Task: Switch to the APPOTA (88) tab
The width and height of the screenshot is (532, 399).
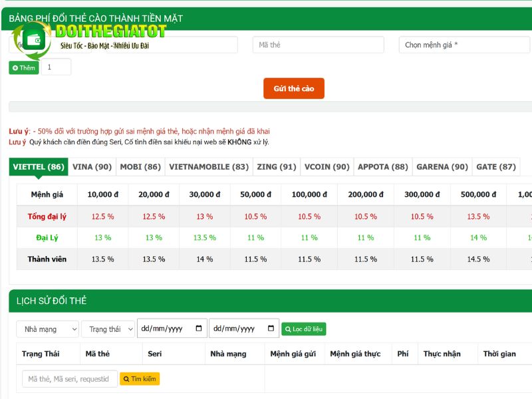Action: [x=383, y=167]
